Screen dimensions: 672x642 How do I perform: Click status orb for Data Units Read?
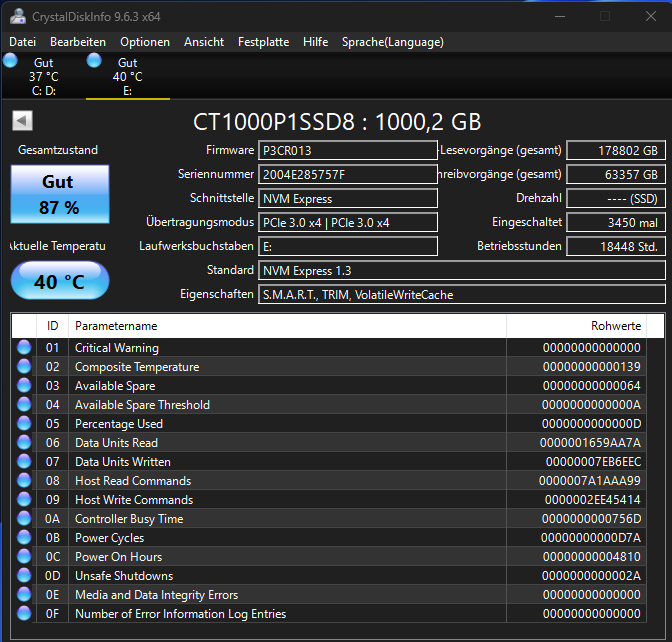pyautogui.click(x=24, y=442)
